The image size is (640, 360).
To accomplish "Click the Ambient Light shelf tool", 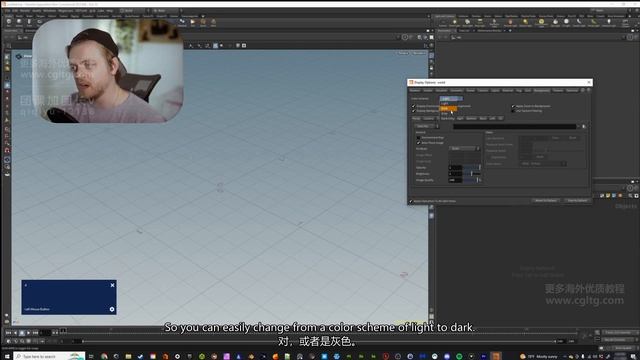I will (x=609, y=22).
